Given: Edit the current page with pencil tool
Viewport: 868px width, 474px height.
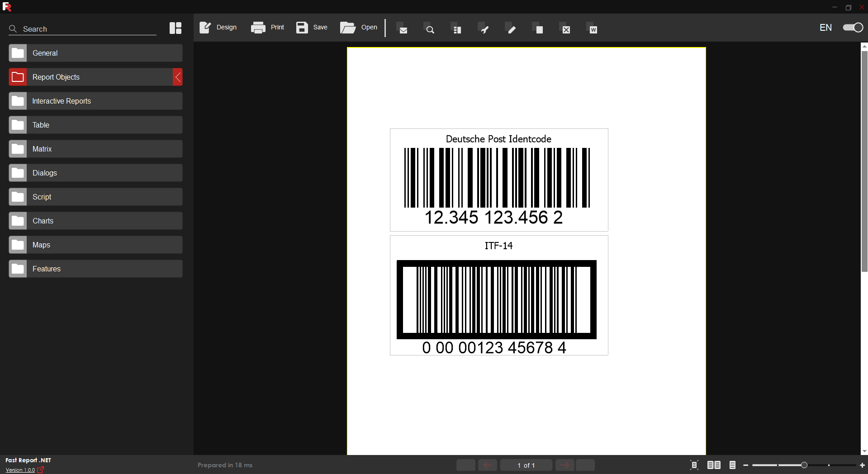Looking at the screenshot, I should [511, 28].
